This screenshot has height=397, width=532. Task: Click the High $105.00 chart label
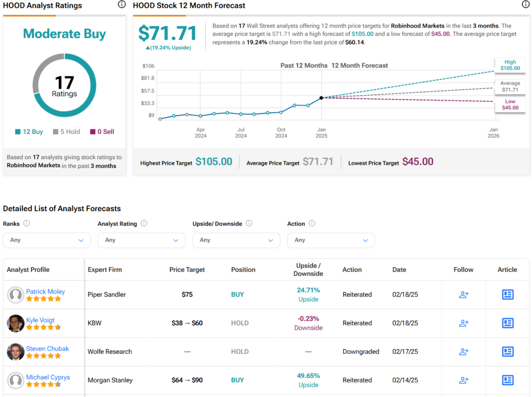[x=510, y=65]
